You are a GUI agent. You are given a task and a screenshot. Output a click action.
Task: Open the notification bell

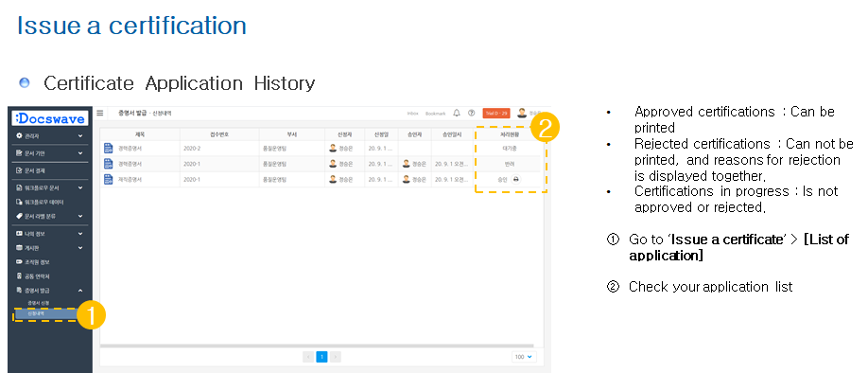click(x=457, y=113)
